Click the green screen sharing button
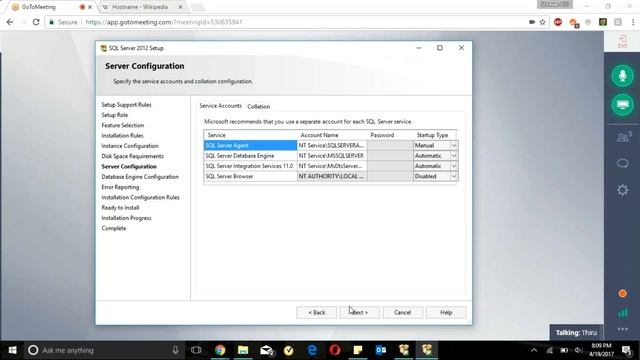The height and width of the screenshot is (360, 640). (x=622, y=105)
